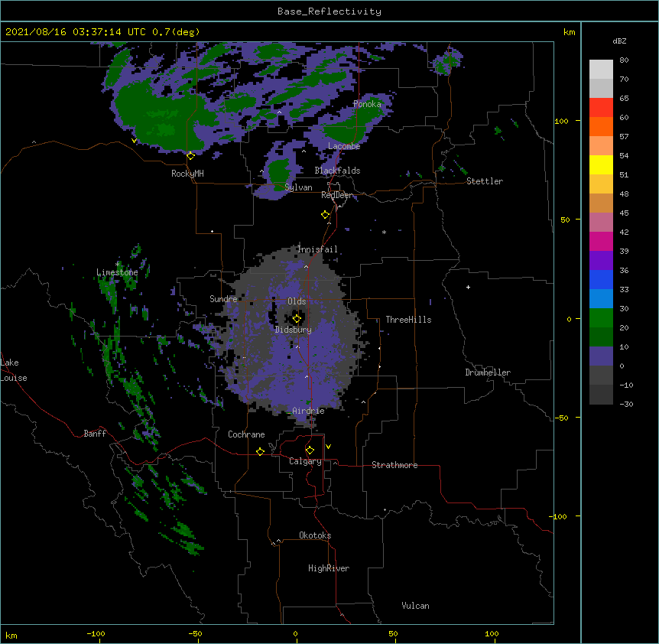Select the blue 33-36 dBZ legend swatch

click(x=601, y=279)
